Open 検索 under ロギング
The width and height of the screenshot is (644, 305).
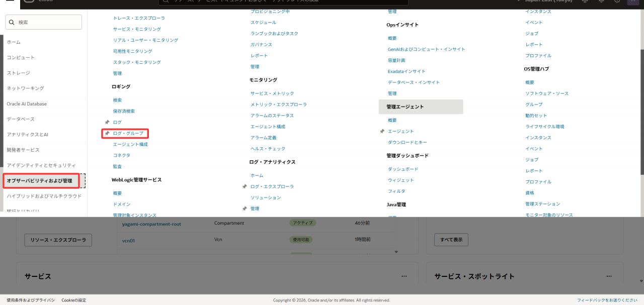[x=117, y=100]
